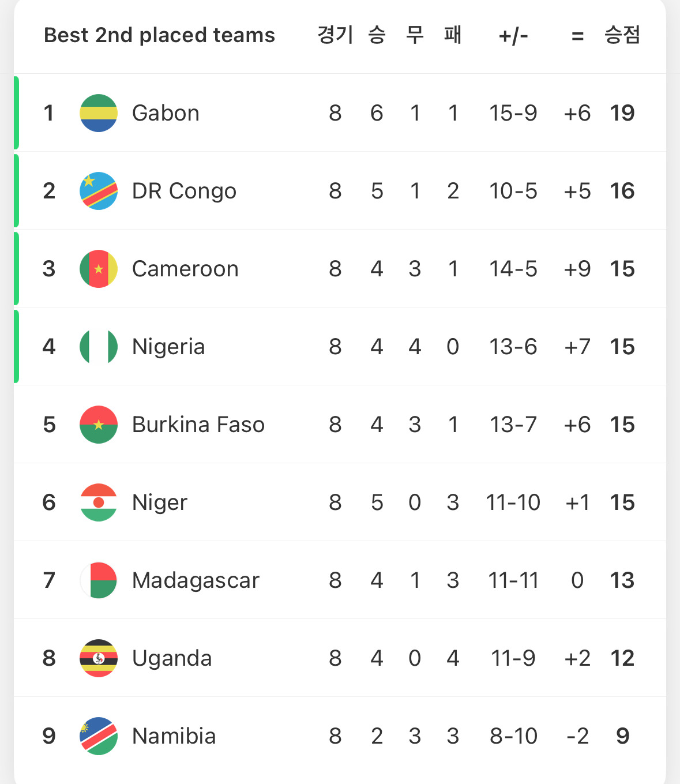Click the 경기 matches played column header
This screenshot has width=680, height=784.
(335, 35)
